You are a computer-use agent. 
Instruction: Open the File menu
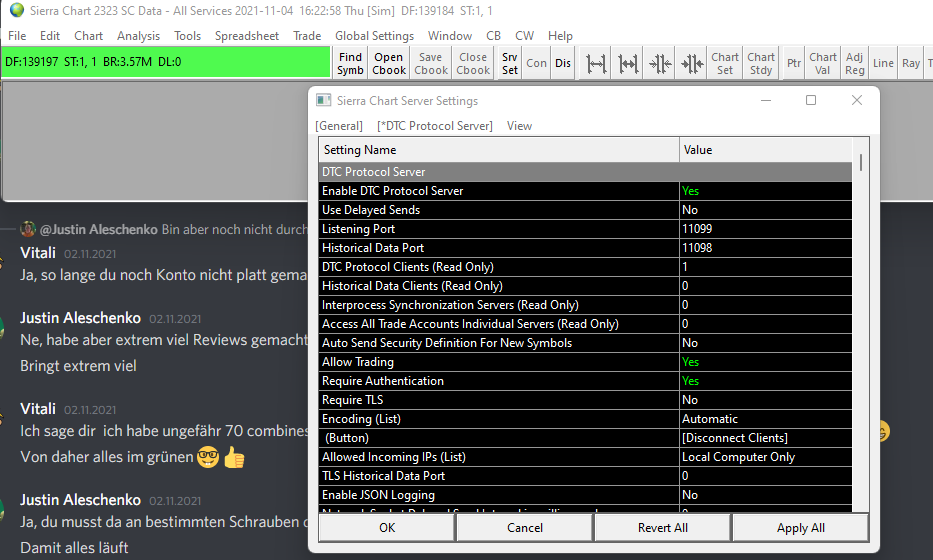tap(17, 36)
